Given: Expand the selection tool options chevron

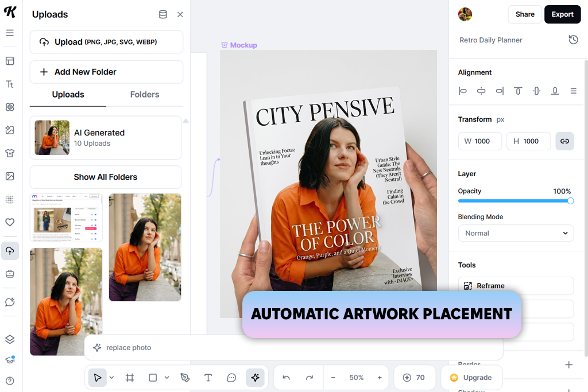Looking at the screenshot, I should [112, 378].
